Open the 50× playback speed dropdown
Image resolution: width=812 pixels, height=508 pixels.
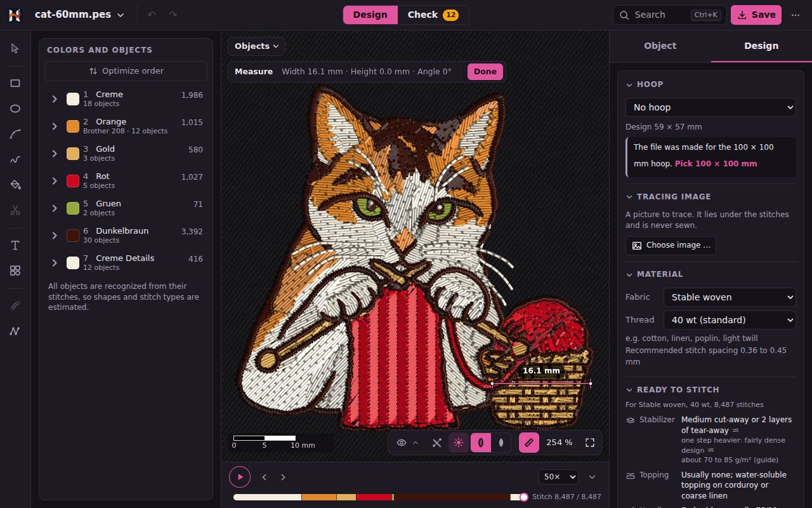click(558, 477)
